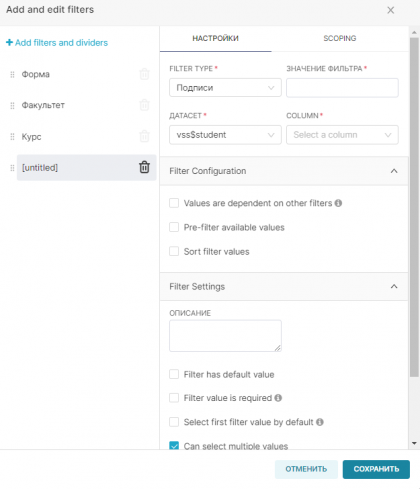The width and height of the screenshot is (420, 489).
Task: Uncheck Can select multiple values
Action: point(174,445)
